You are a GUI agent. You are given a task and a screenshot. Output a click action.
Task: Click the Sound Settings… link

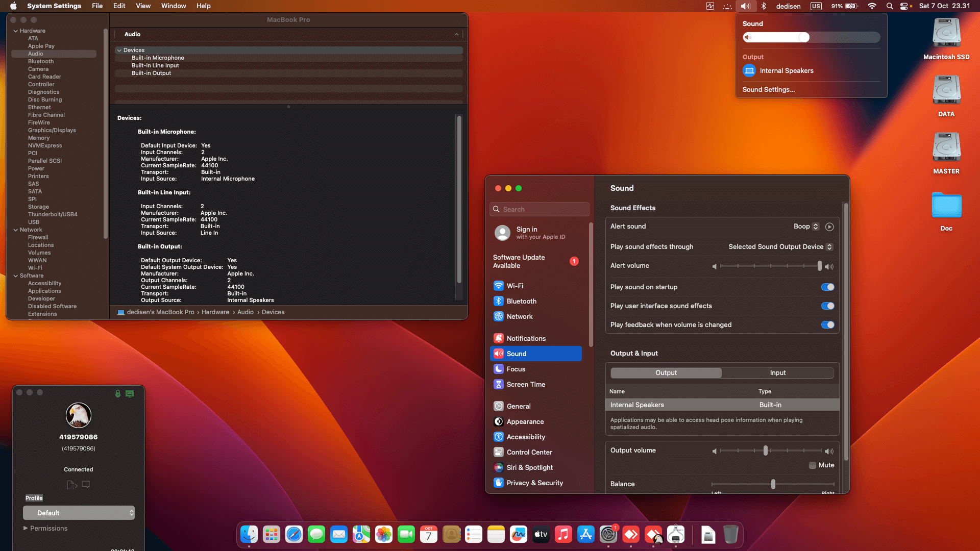point(768,90)
